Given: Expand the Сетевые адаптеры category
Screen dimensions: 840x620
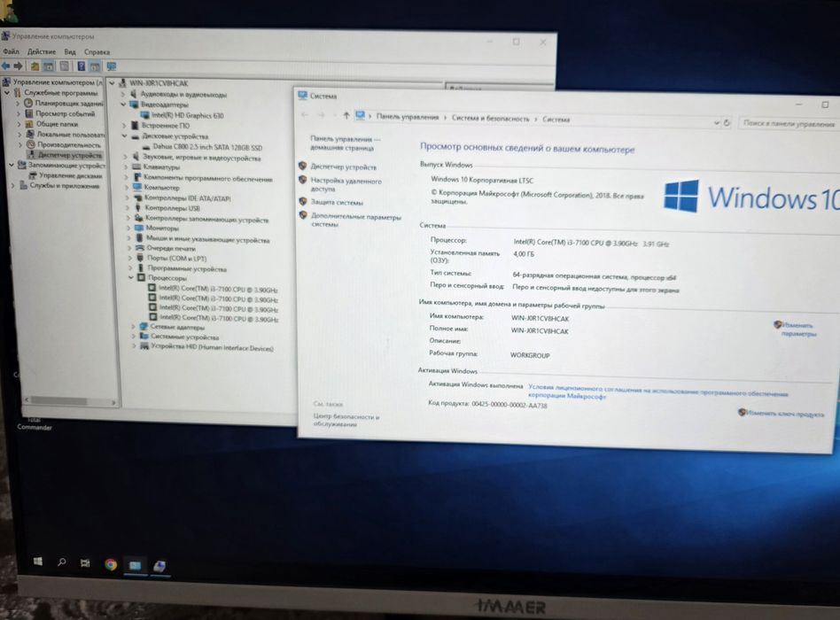Looking at the screenshot, I should click(134, 326).
